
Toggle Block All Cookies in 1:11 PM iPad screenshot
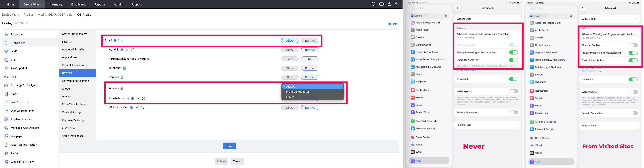[x=633, y=45]
